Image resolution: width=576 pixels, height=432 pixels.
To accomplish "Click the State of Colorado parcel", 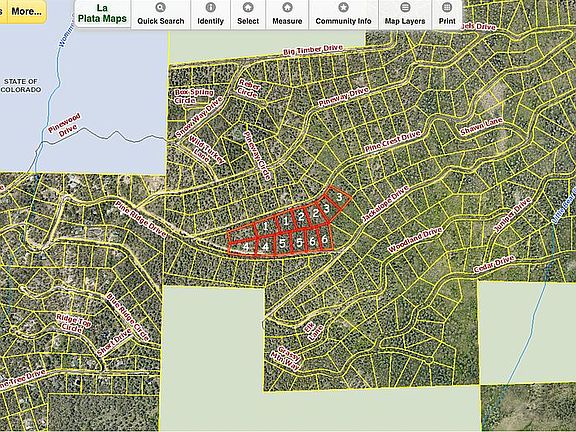I will (21, 85).
